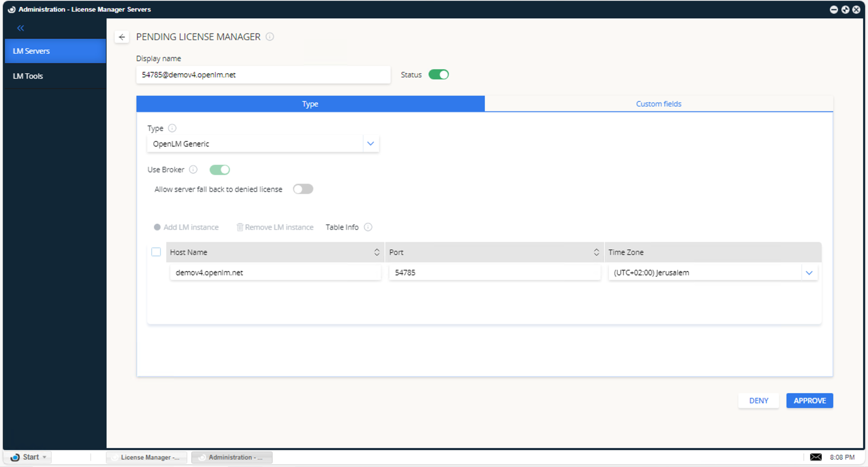Toggle the Use Broker switch

(x=220, y=170)
